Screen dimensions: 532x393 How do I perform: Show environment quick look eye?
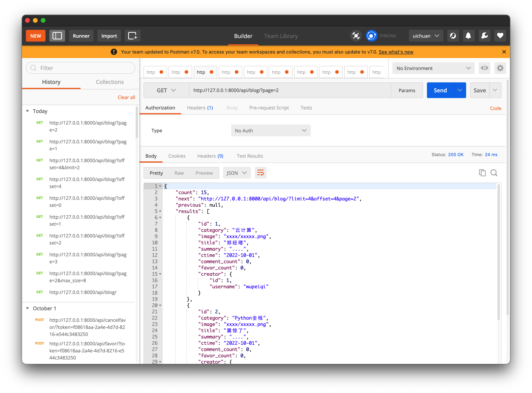(484, 68)
